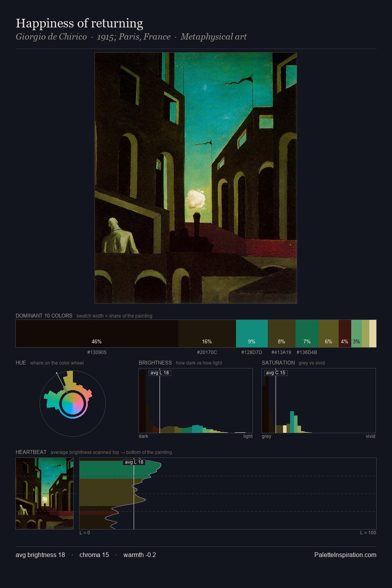Click hex code #413A19
The image size is (392, 588).
click(x=281, y=352)
